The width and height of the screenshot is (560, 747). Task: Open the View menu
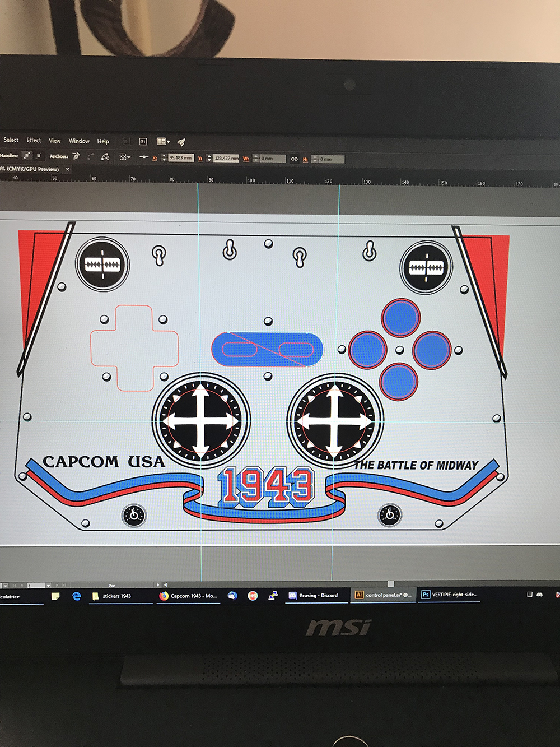[x=54, y=141]
